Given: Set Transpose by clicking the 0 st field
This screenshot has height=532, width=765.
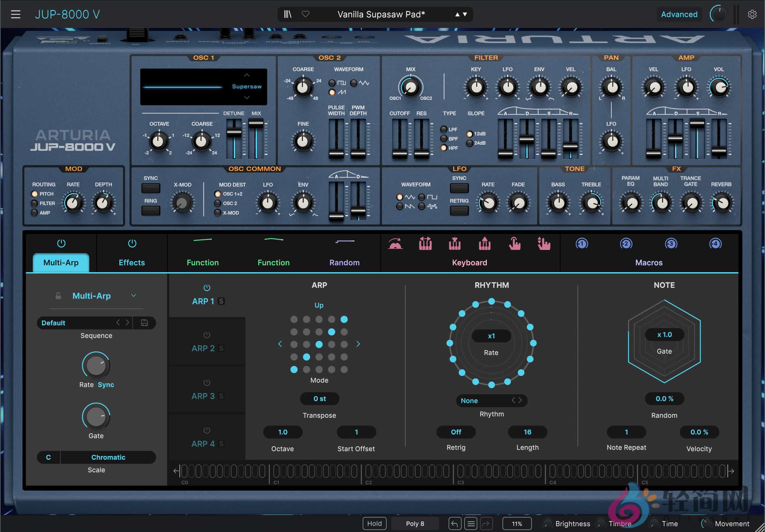Looking at the screenshot, I should (319, 398).
